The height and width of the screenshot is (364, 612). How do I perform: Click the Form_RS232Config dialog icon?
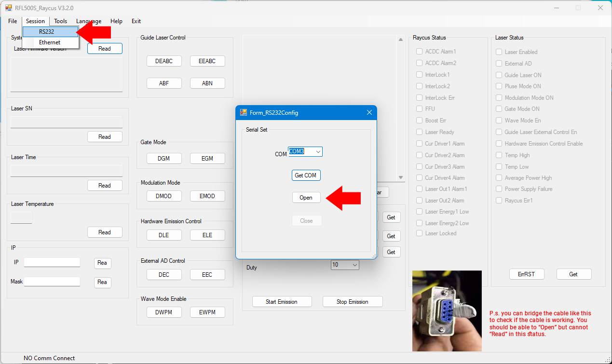click(244, 112)
